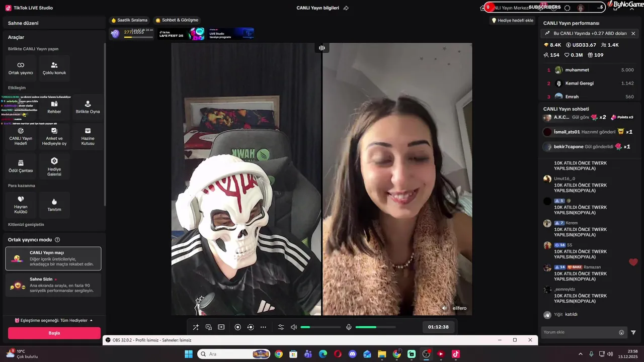Select Kemal Geregi in the ranking
644x362 pixels.
click(590, 83)
